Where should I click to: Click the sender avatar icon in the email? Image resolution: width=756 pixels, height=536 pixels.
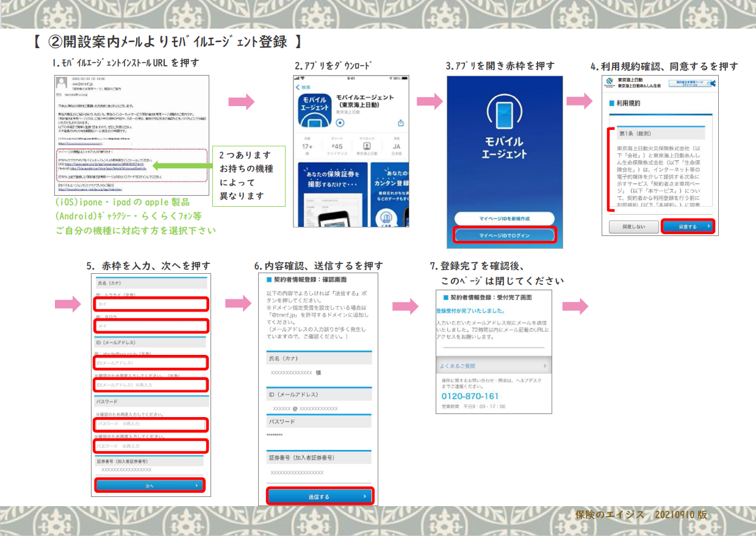click(x=62, y=84)
